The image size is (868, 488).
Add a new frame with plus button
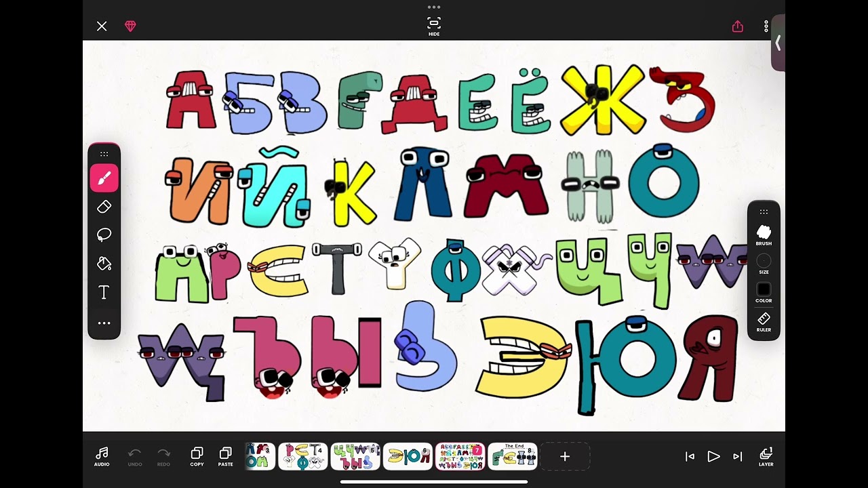pyautogui.click(x=565, y=456)
